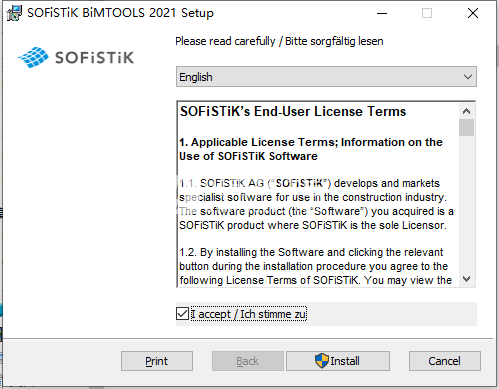
Task: Uncheck the I accept / Ich stimme zu checkbox
Action: tap(182, 314)
